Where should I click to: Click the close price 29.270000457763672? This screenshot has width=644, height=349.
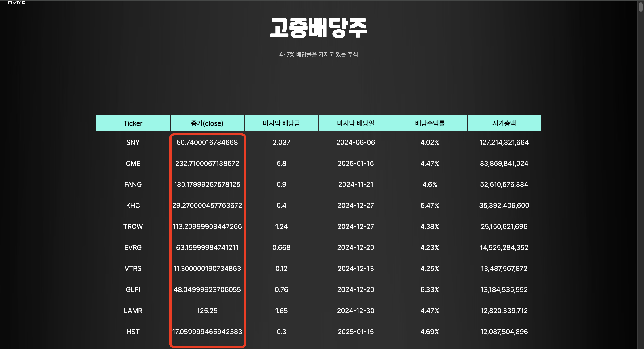coord(207,205)
